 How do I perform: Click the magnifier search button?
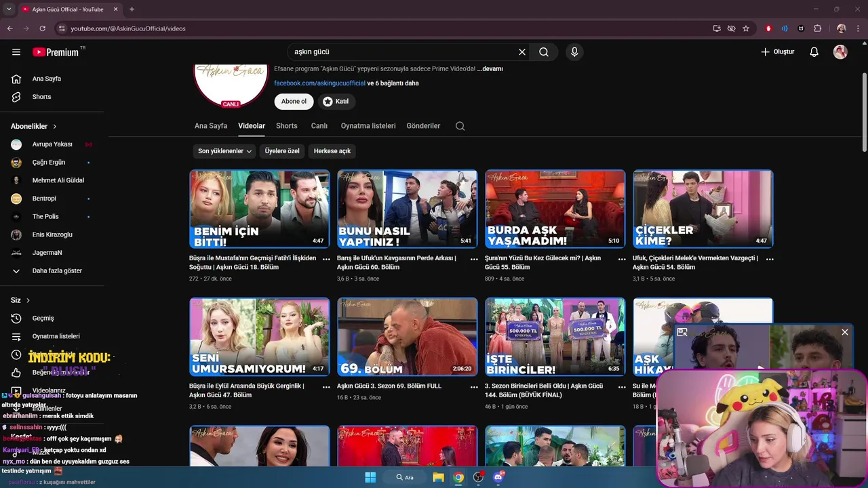click(x=544, y=52)
